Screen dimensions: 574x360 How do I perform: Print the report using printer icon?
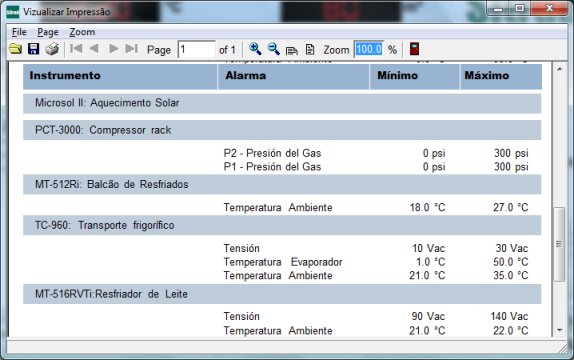click(x=52, y=49)
